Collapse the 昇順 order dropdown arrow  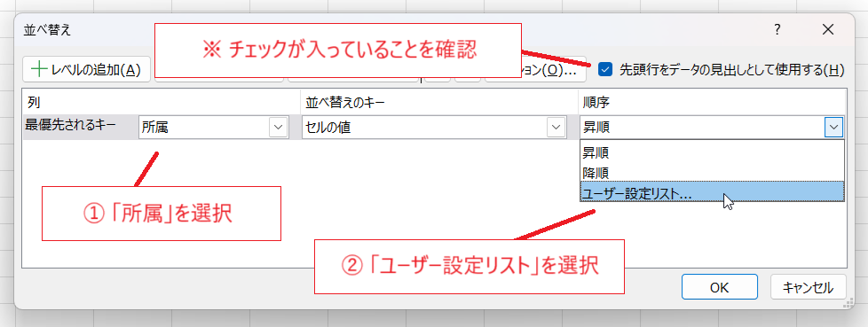pos(833,128)
